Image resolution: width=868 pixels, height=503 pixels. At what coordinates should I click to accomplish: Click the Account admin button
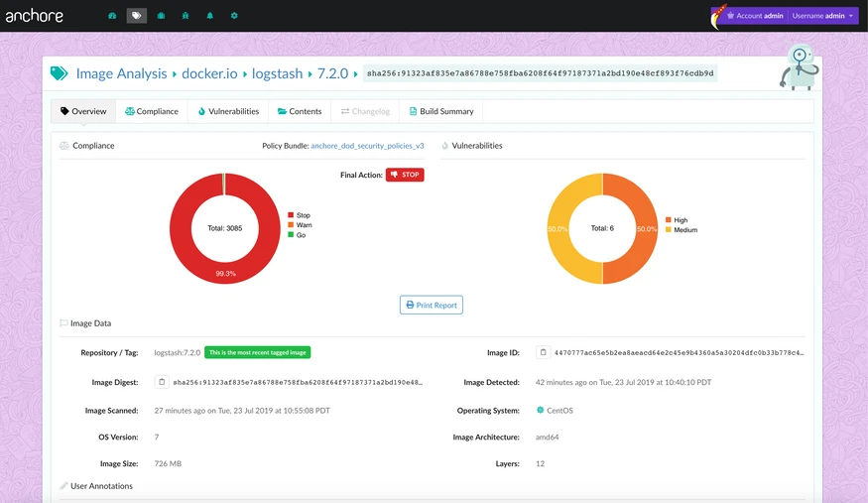point(755,16)
